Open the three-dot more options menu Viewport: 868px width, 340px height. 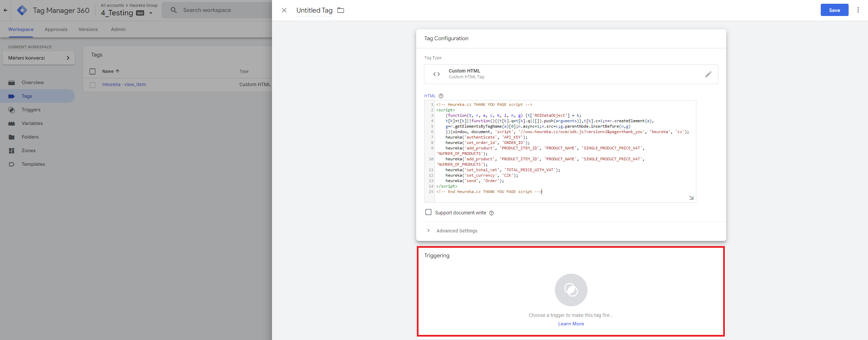(x=858, y=10)
